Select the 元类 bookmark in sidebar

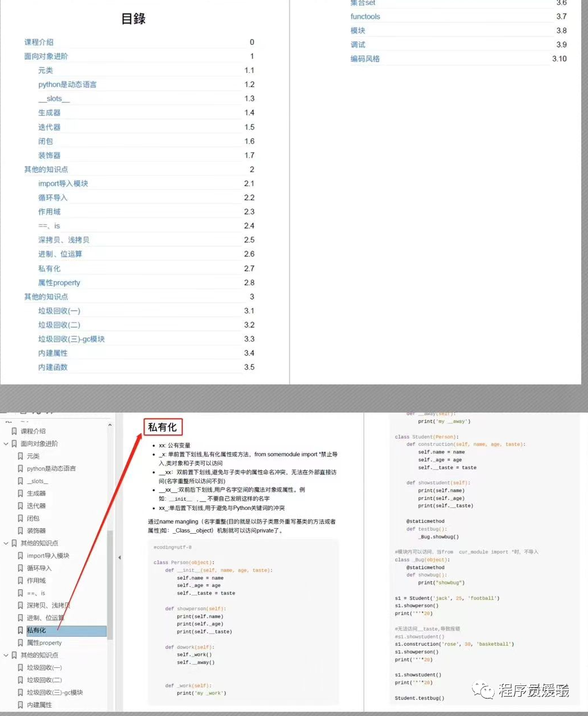[x=33, y=456]
